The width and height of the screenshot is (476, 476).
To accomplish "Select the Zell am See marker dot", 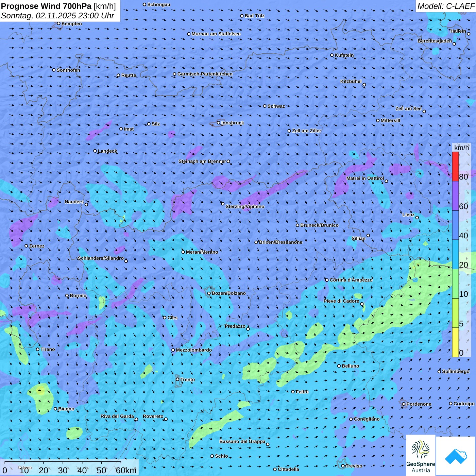I will (x=424, y=111).
